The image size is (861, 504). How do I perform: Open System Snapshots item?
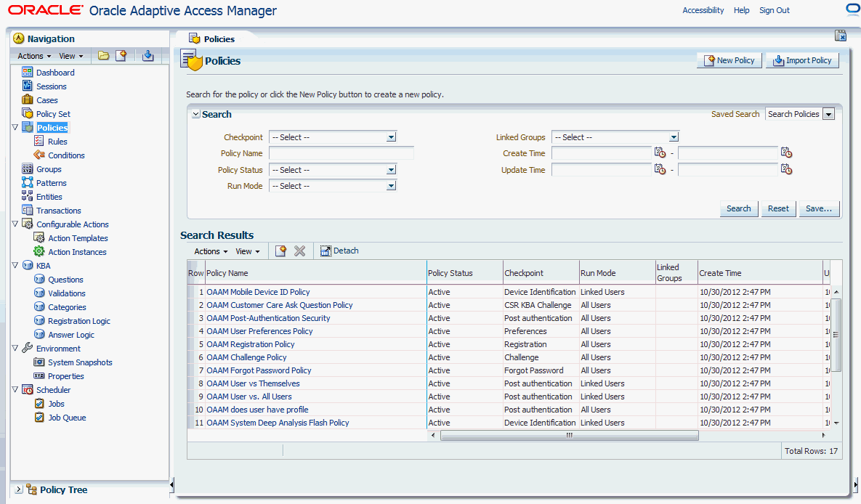point(80,362)
